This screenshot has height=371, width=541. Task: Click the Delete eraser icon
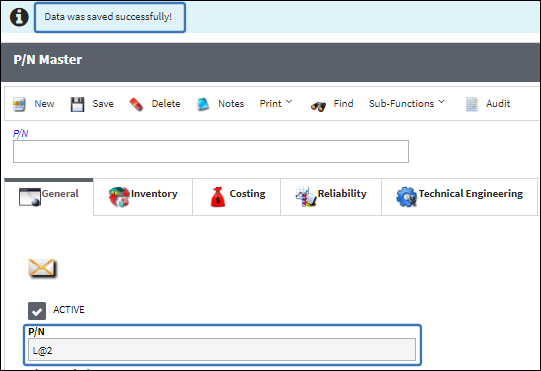coord(136,104)
